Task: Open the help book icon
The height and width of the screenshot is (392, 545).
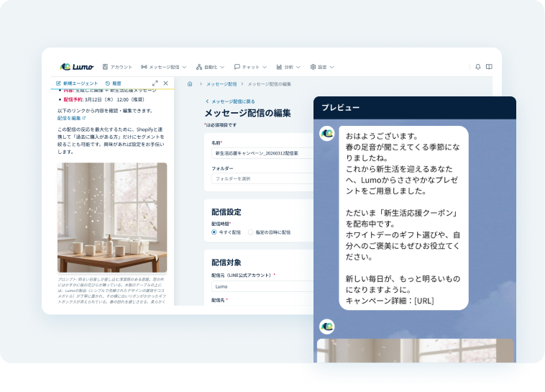Action: 489,67
